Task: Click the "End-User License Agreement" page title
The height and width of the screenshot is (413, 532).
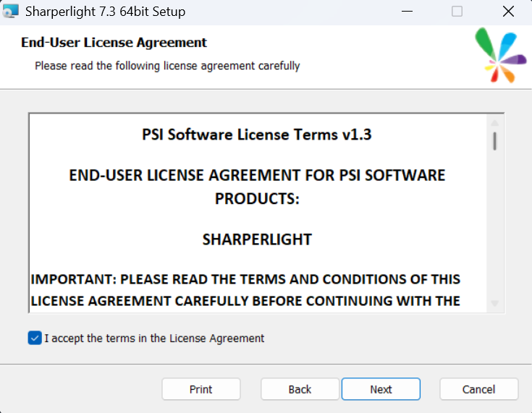Action: 114,43
